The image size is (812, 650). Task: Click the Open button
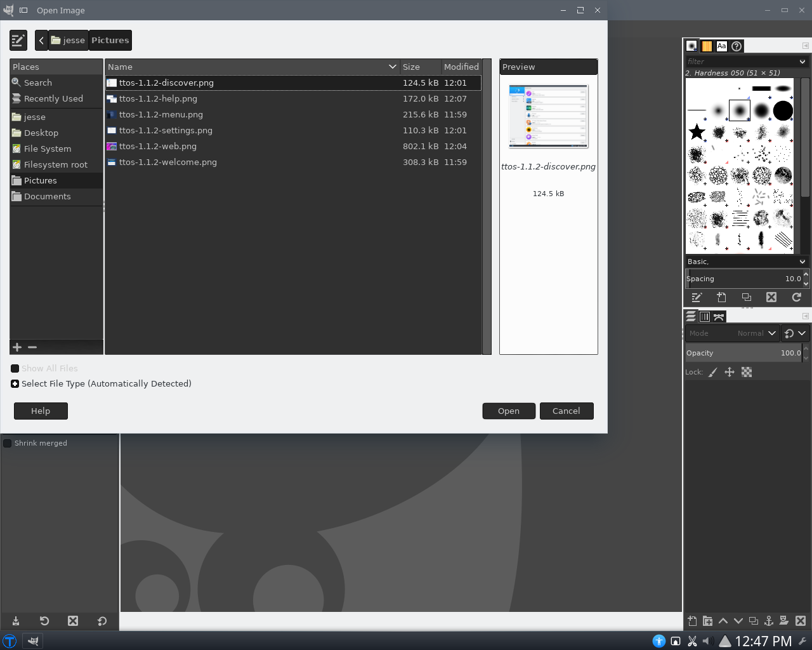click(509, 411)
